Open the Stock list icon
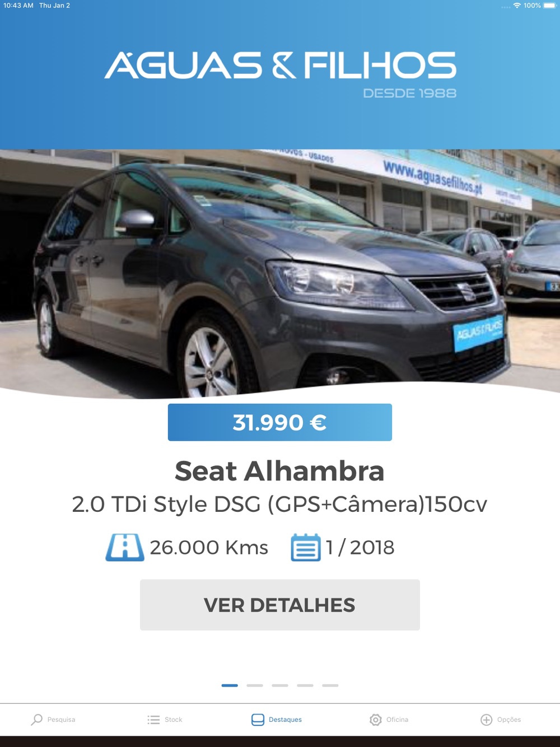Viewport: 560px width, 747px height. coord(153,720)
